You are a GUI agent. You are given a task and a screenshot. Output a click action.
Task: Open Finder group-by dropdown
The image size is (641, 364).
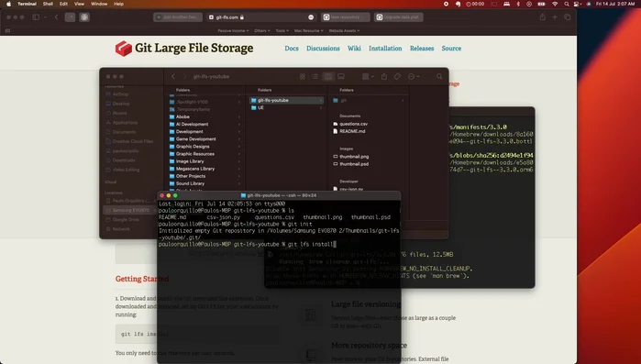368,76
